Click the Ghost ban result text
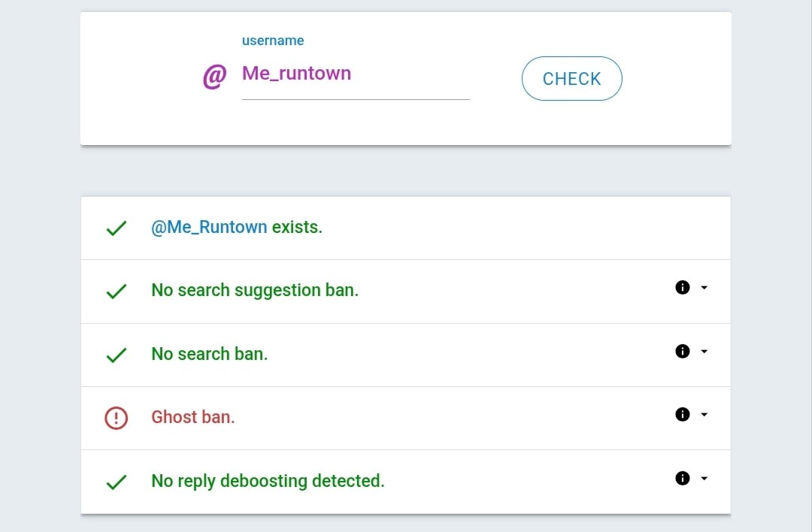 [x=193, y=417]
